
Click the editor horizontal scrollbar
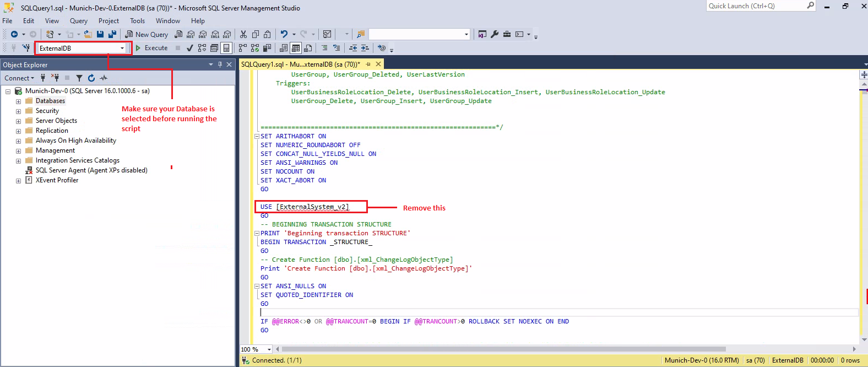[x=503, y=349]
